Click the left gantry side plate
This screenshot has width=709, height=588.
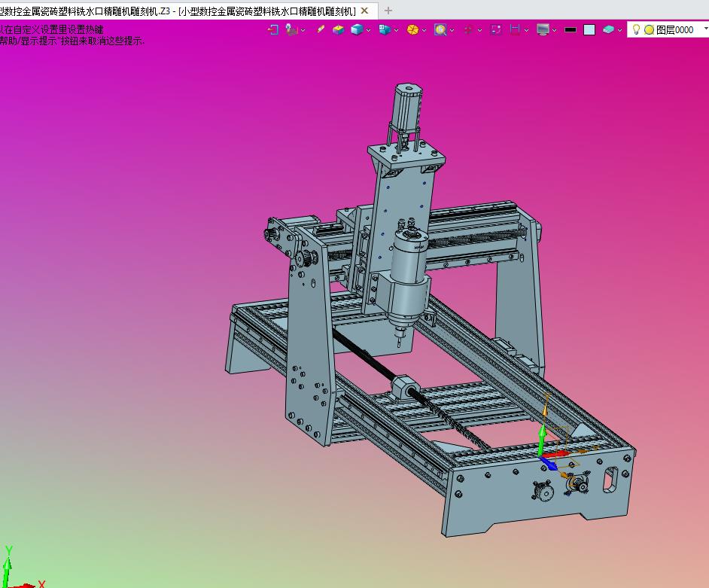click(x=311, y=340)
